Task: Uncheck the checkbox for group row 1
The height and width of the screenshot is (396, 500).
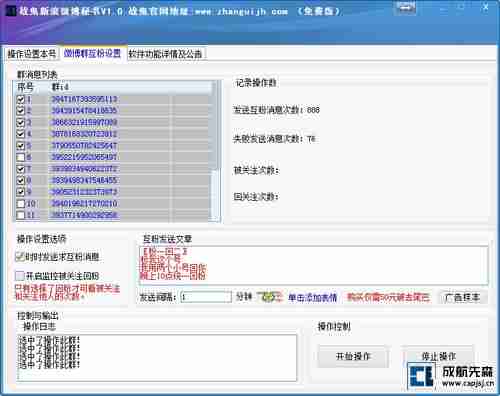Action: point(21,99)
